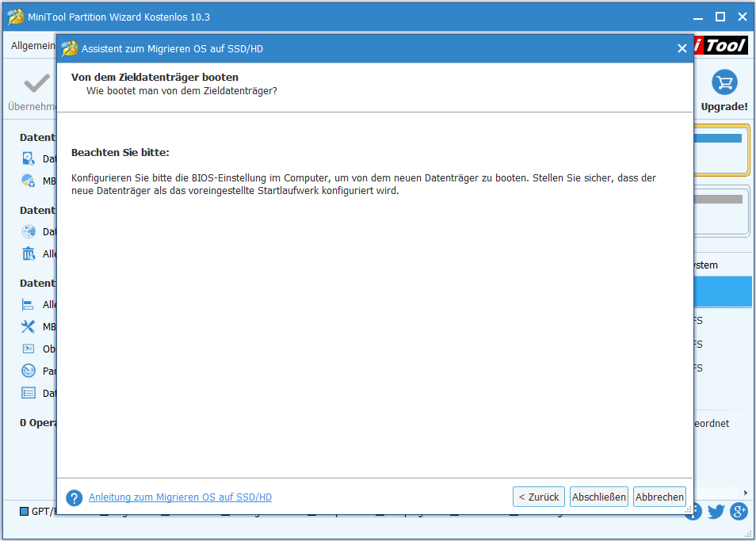
Task: Click the magnifier disk icon in sidebar
Action: pyautogui.click(x=29, y=158)
